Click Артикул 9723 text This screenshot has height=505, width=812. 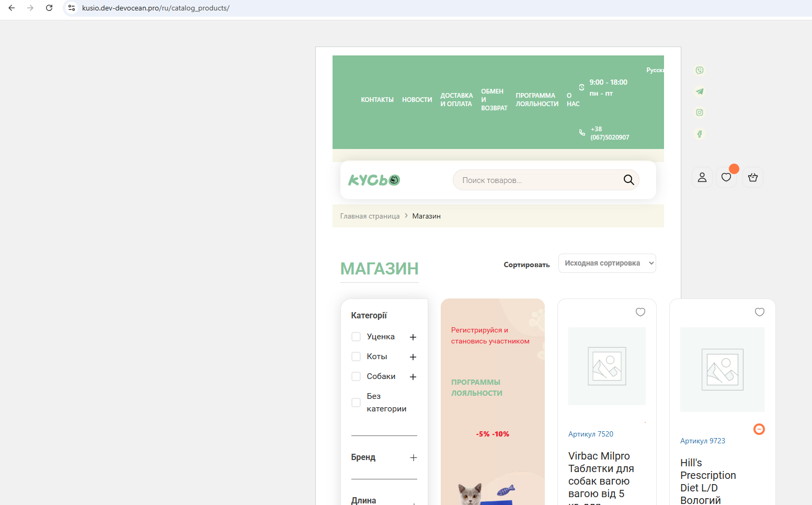[x=703, y=441]
